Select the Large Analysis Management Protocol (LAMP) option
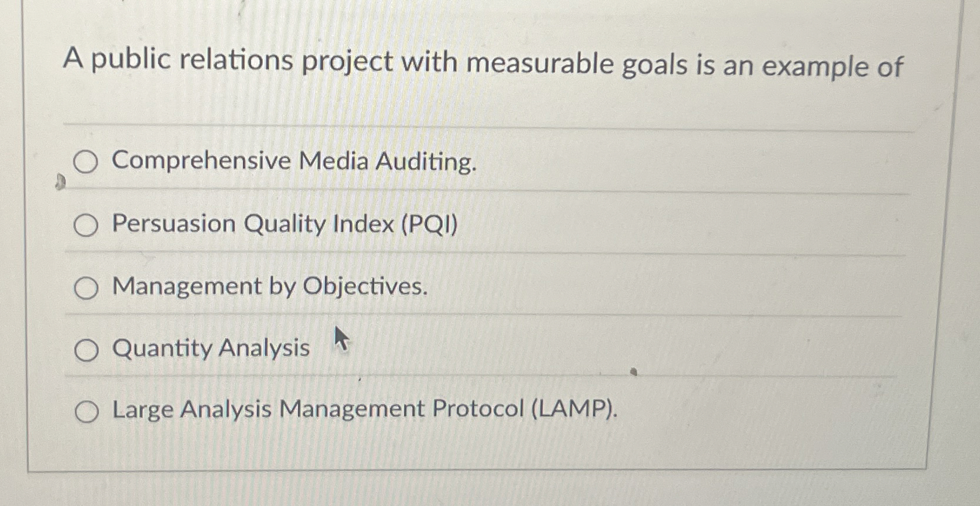The width and height of the screenshot is (980, 506). click(x=86, y=412)
